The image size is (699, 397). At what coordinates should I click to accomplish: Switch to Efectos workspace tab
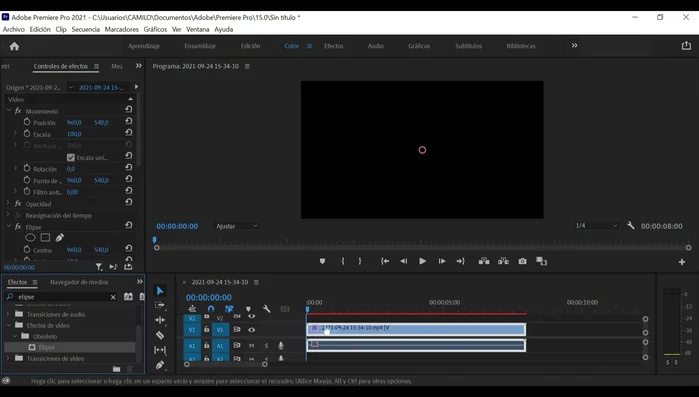point(333,46)
